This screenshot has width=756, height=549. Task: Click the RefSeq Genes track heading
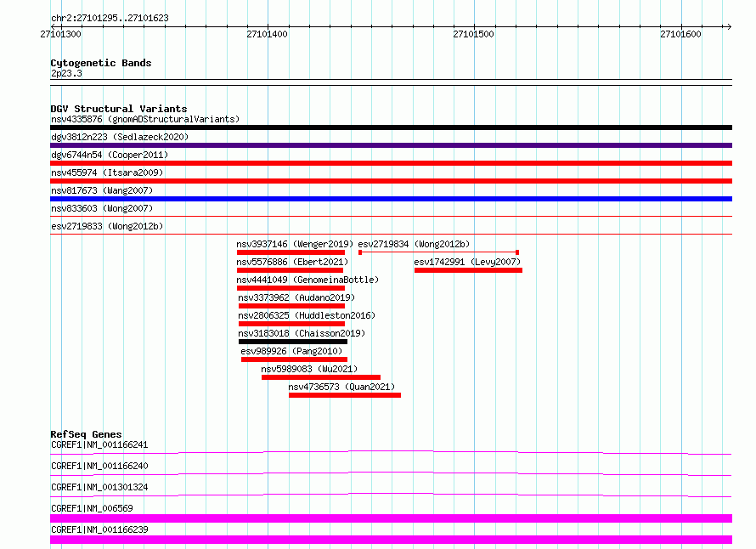(86, 434)
